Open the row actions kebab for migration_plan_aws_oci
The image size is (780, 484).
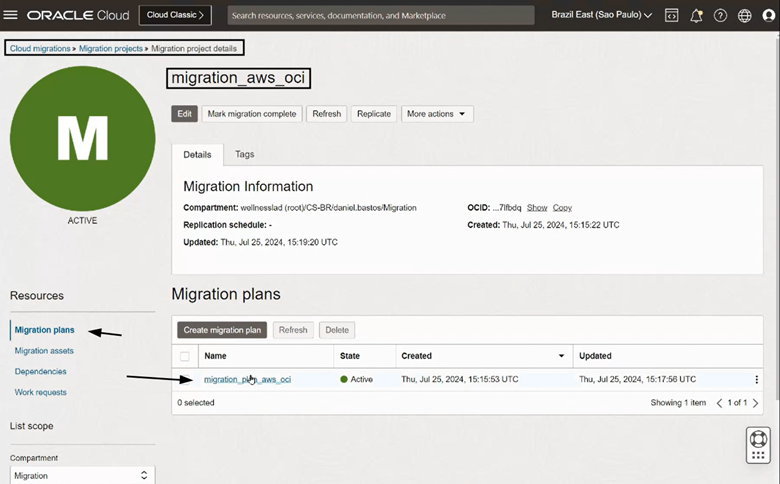tap(756, 380)
